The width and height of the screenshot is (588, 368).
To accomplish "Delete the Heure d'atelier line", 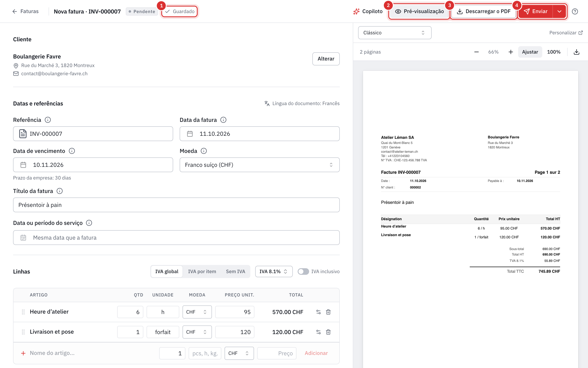I will [328, 312].
